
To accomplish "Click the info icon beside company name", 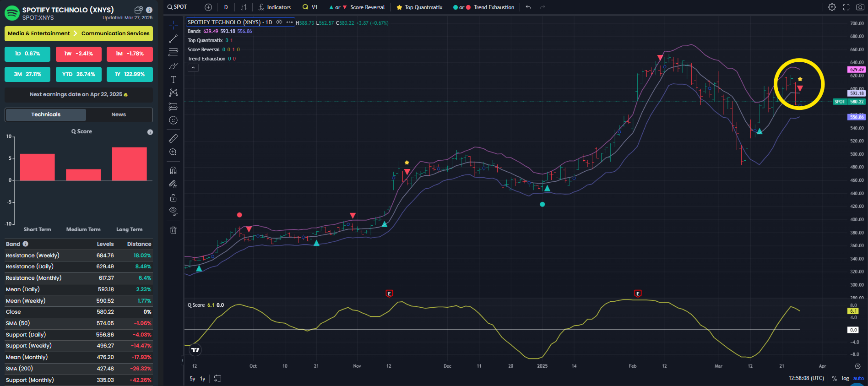I will point(149,10).
